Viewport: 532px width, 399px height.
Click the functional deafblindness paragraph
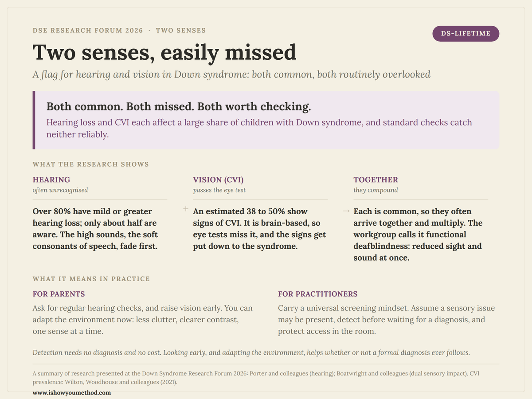click(418, 234)
